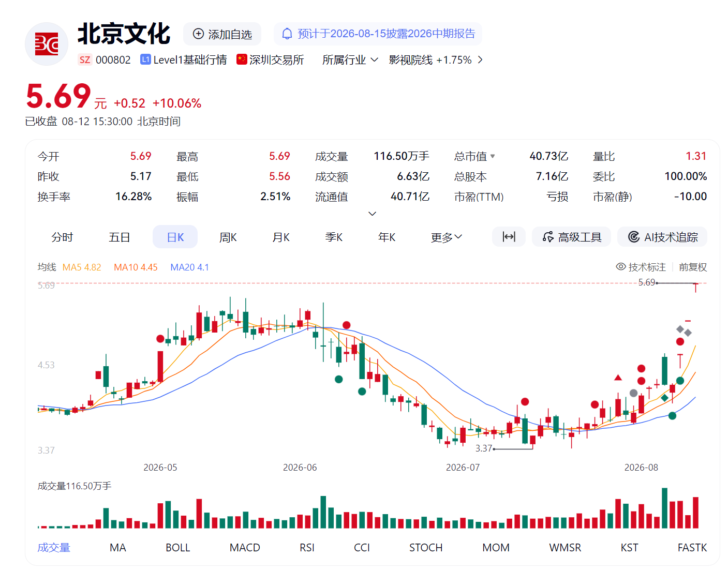Click the 深圳交易所 flag icon

242,59
